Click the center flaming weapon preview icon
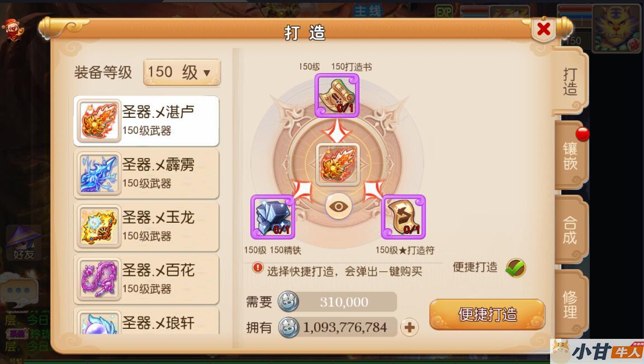This screenshot has width=644, height=364. click(x=338, y=164)
